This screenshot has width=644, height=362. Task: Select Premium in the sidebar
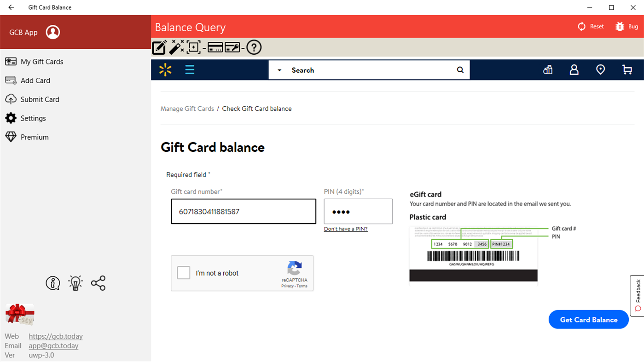pyautogui.click(x=35, y=137)
